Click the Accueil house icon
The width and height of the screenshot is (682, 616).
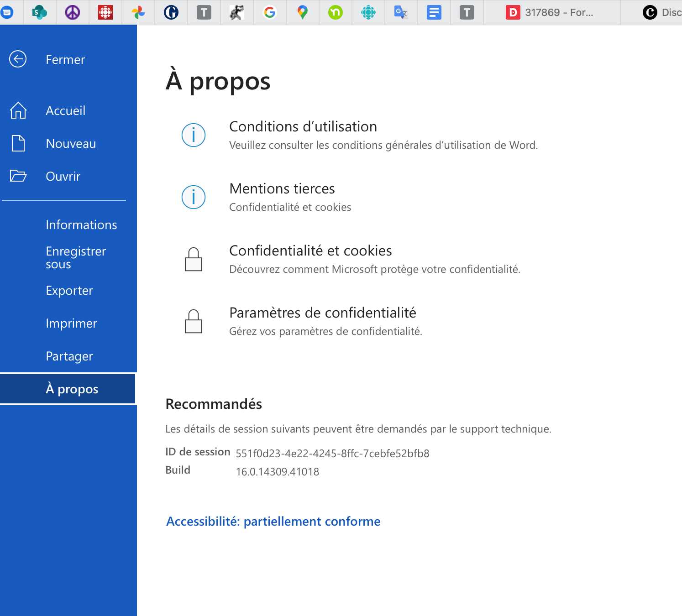(18, 110)
